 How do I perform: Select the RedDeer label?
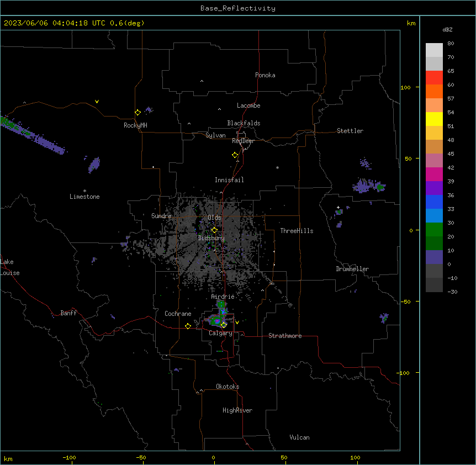point(243,141)
